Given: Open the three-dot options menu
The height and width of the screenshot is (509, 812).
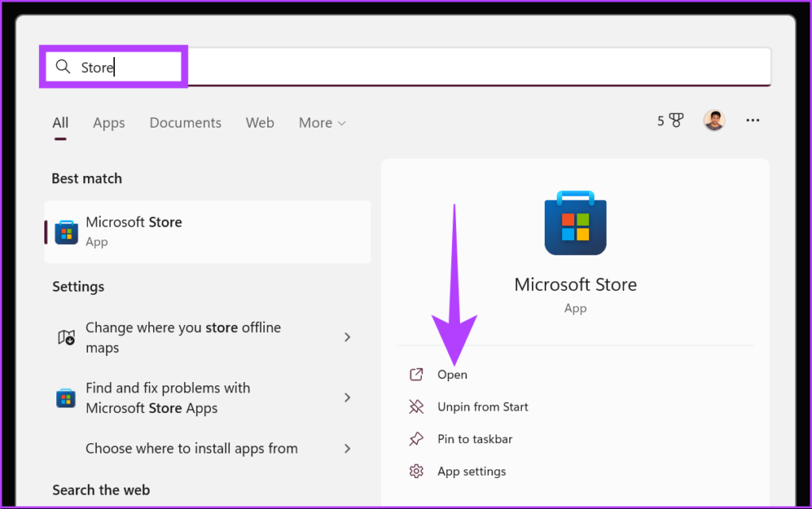Looking at the screenshot, I should (753, 121).
